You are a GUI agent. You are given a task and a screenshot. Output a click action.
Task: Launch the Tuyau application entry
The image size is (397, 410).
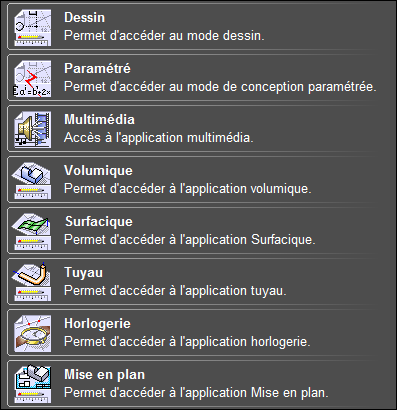83,272
